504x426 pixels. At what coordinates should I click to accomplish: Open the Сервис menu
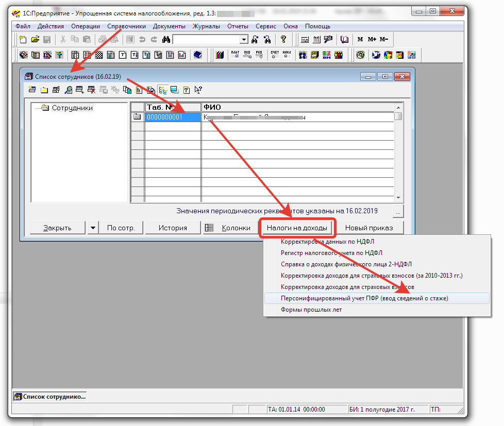266,26
